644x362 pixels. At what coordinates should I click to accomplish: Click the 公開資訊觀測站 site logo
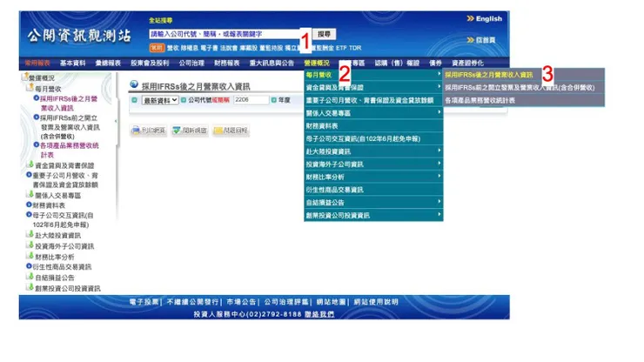pyautogui.click(x=79, y=37)
